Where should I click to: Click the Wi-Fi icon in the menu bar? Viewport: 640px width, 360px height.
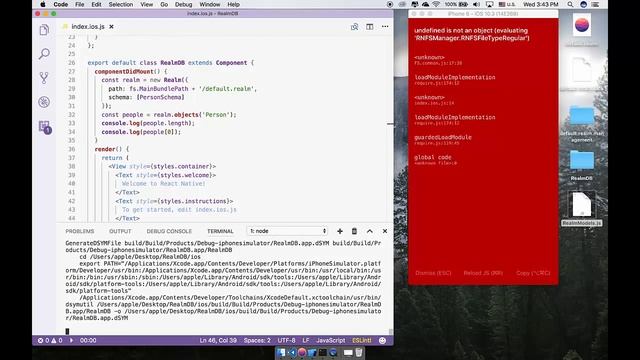pyautogui.click(x=436, y=4)
